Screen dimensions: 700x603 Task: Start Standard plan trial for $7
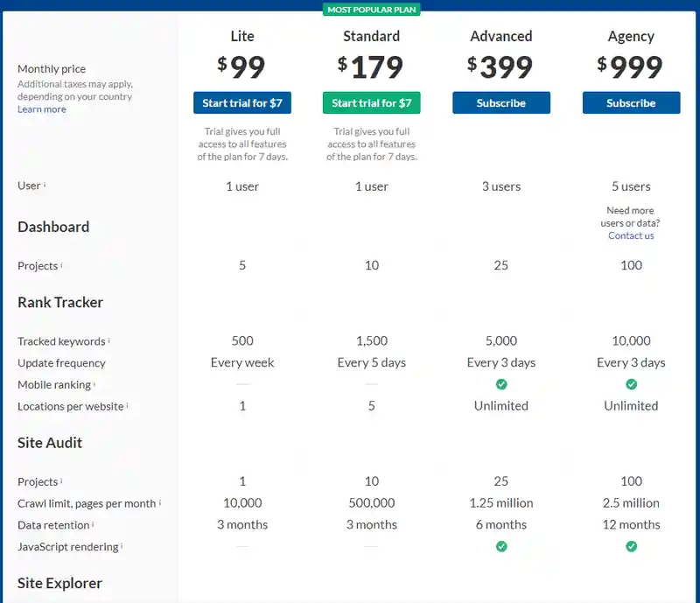pos(371,102)
